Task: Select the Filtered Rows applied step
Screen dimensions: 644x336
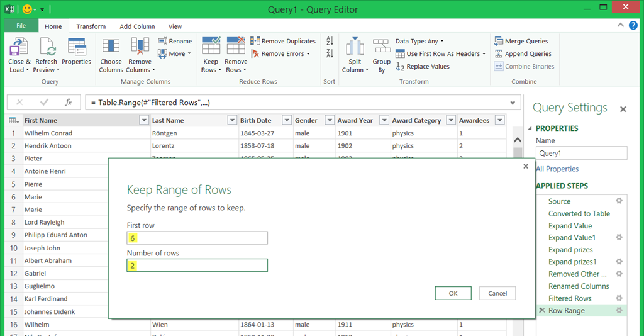Action: click(x=570, y=298)
